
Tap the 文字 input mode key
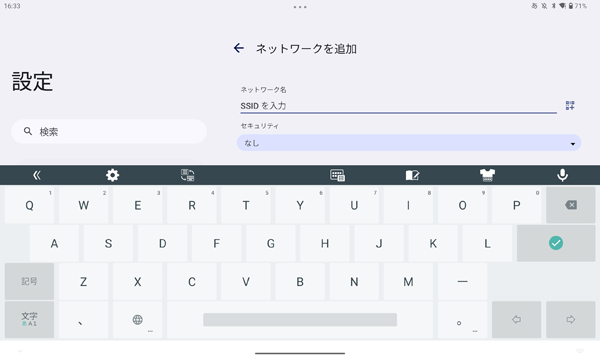(x=29, y=319)
